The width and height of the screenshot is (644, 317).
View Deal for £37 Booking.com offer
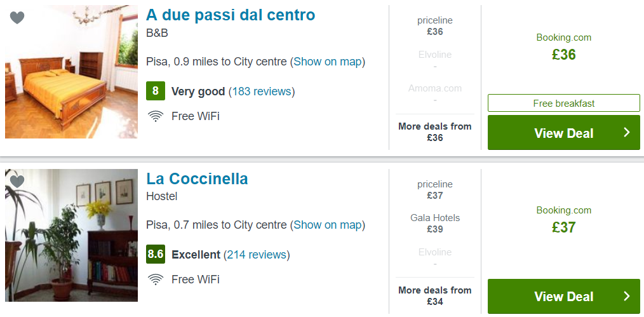click(563, 297)
